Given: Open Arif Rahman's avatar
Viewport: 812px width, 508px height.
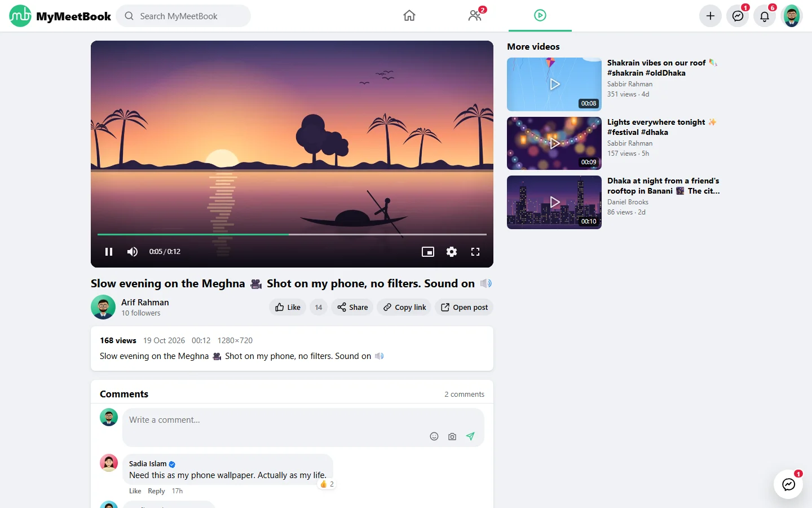Looking at the screenshot, I should pos(103,307).
